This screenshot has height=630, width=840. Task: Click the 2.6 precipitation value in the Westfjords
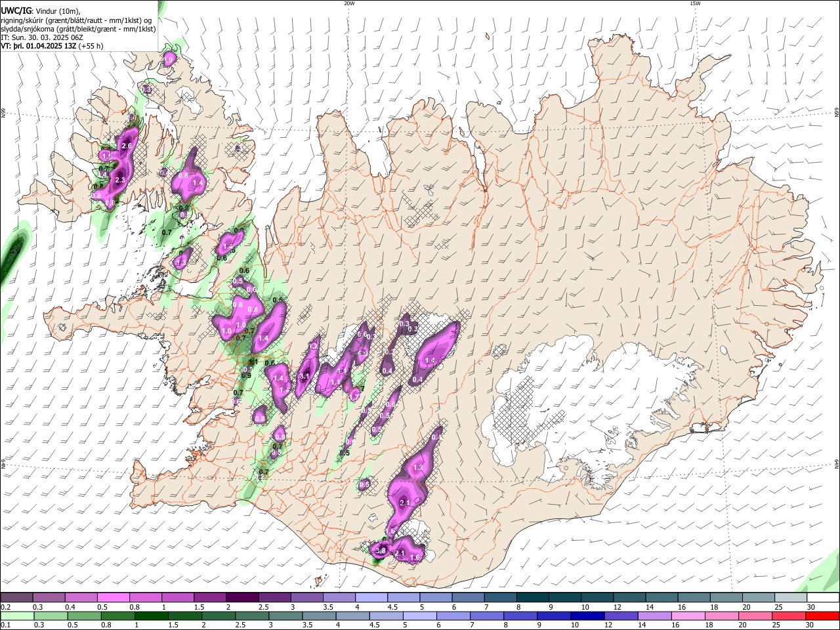(127, 146)
